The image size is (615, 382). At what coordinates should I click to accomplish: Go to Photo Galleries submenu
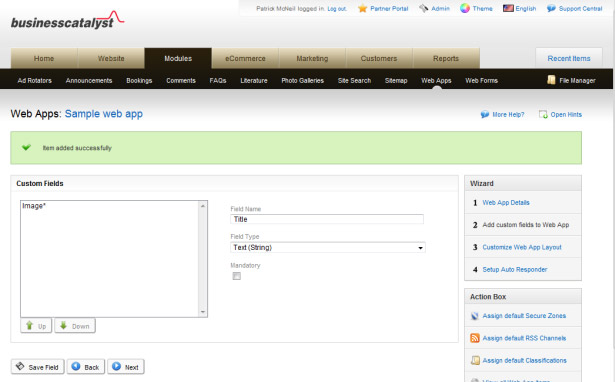302,80
